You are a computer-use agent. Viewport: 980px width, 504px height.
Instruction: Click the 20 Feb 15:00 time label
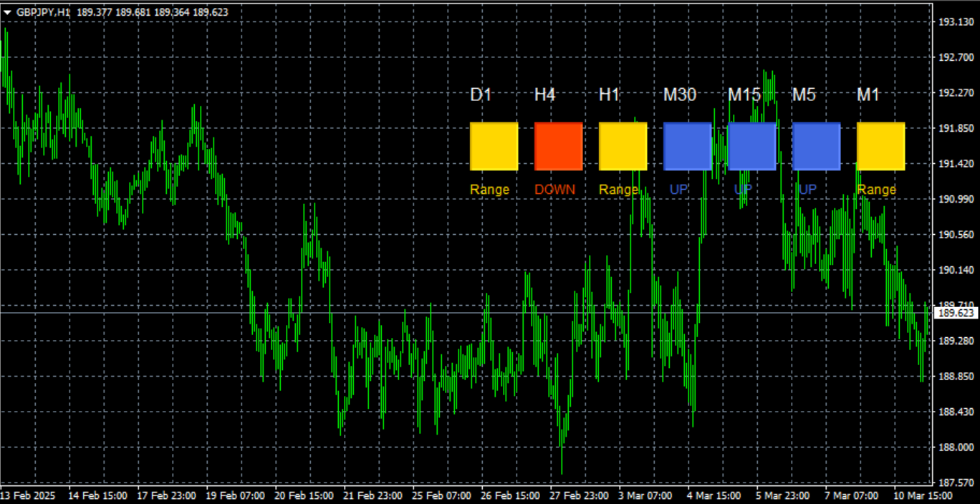(x=304, y=495)
